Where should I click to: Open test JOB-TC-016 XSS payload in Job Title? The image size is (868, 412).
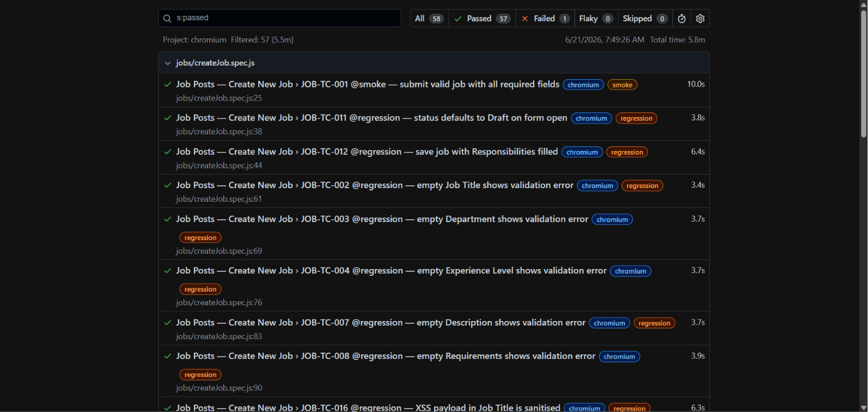click(x=368, y=407)
